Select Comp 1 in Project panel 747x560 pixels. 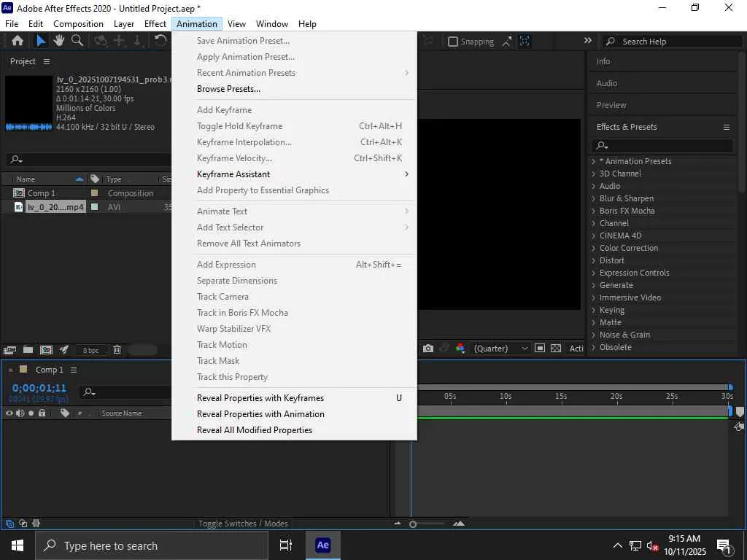42,193
